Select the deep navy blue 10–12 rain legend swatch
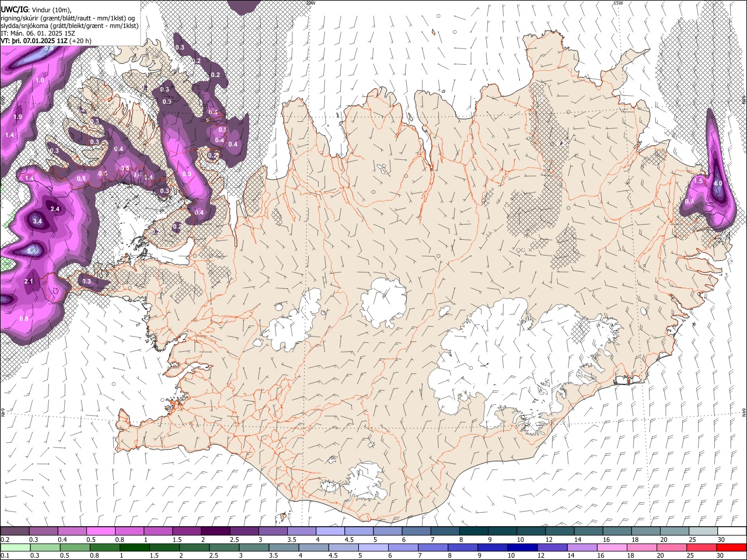This screenshot has height=560, width=747. [522, 547]
